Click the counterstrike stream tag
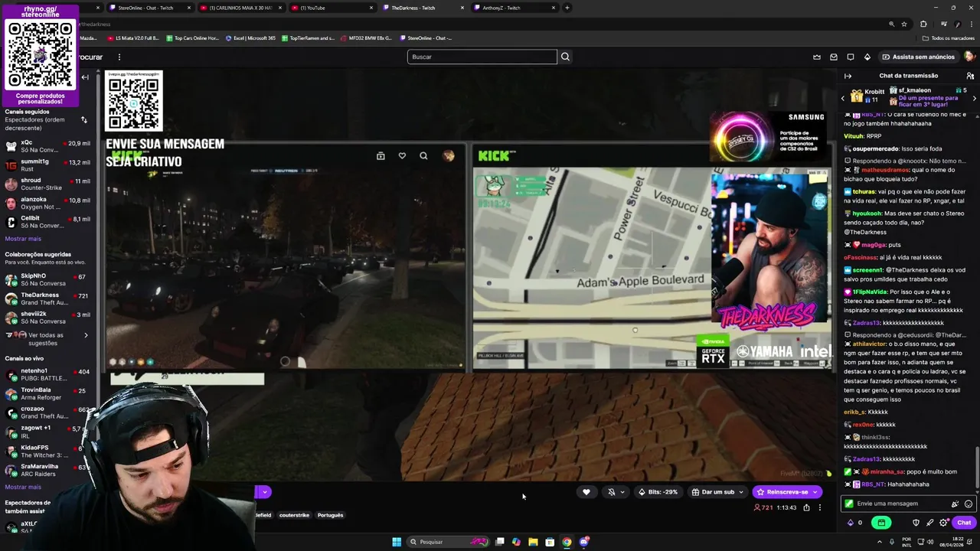The image size is (980, 551). pos(294,515)
